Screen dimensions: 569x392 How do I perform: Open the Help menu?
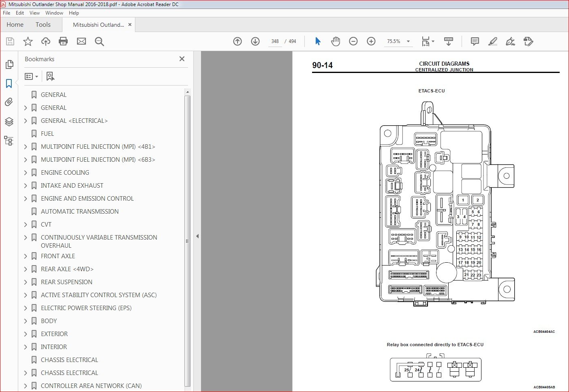pos(74,13)
